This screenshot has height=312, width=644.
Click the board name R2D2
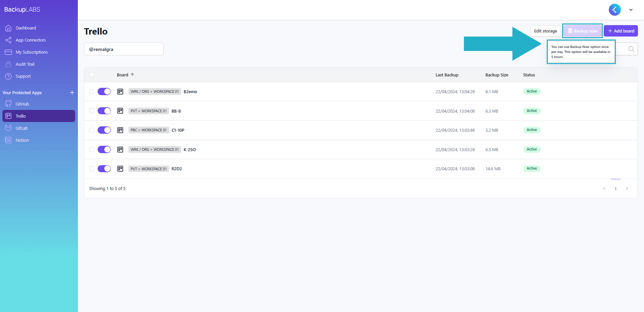tap(177, 169)
